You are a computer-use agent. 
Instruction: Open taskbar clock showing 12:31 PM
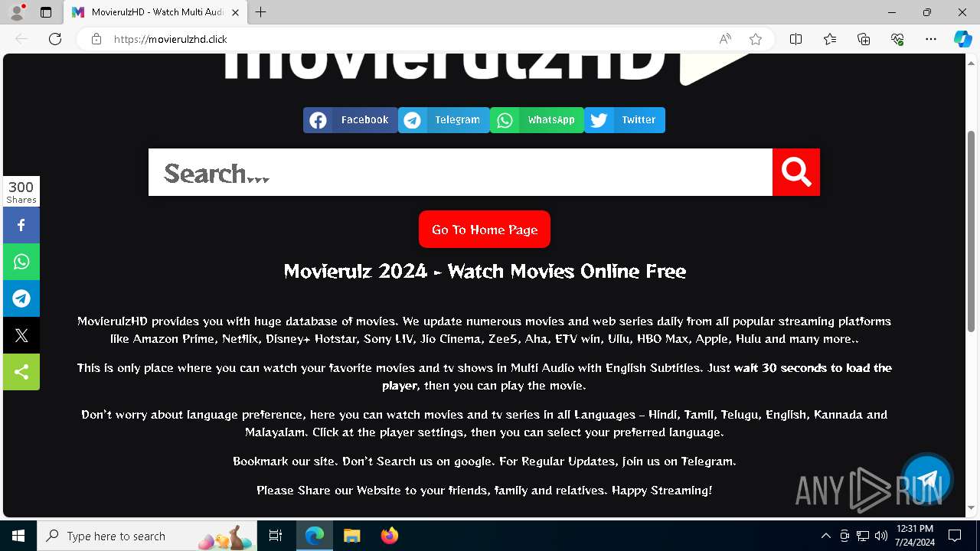click(x=914, y=536)
